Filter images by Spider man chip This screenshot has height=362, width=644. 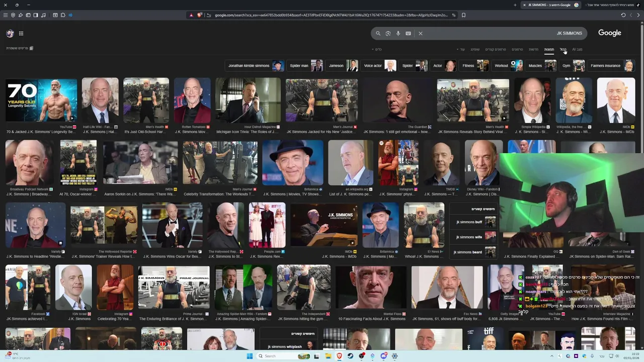(x=305, y=65)
